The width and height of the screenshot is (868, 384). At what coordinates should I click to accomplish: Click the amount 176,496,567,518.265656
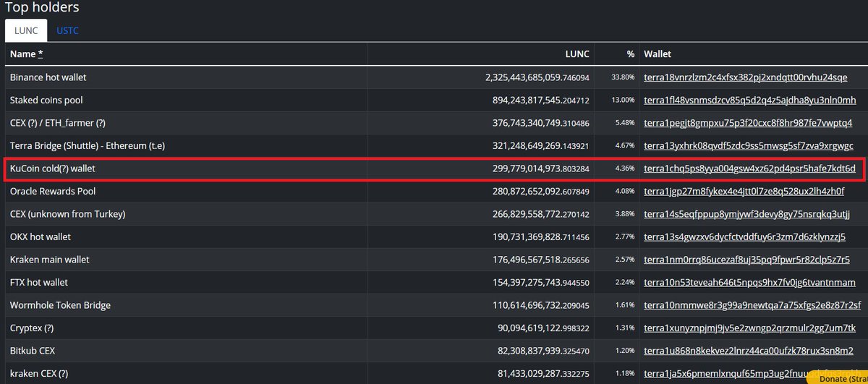(x=540, y=260)
